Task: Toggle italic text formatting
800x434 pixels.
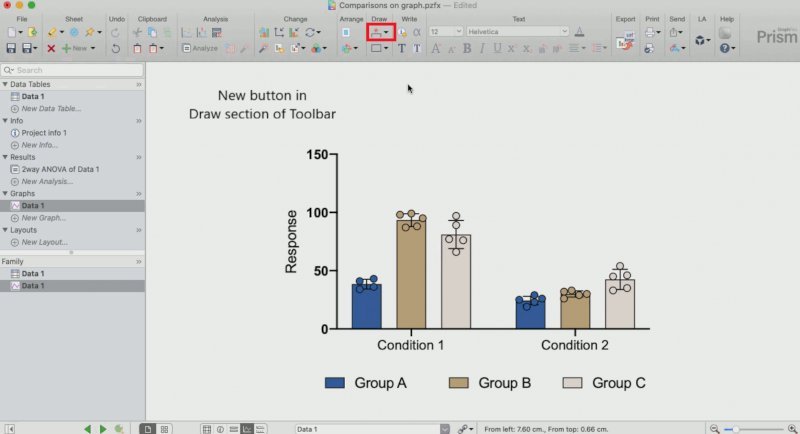Action: click(x=483, y=48)
